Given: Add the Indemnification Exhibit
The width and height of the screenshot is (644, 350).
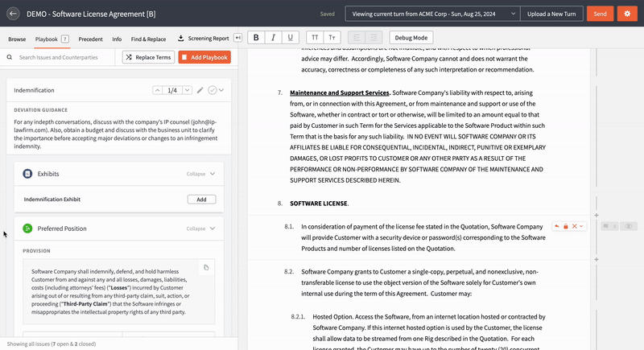Looking at the screenshot, I should click(x=201, y=200).
